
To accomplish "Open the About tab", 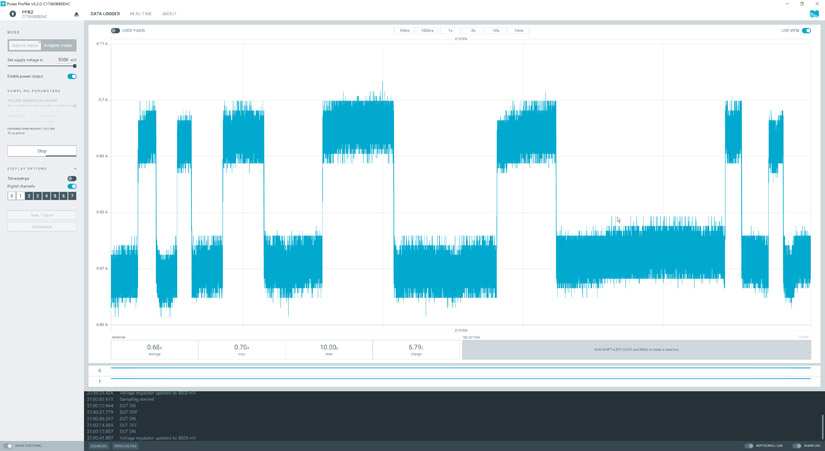I will 169,14.
